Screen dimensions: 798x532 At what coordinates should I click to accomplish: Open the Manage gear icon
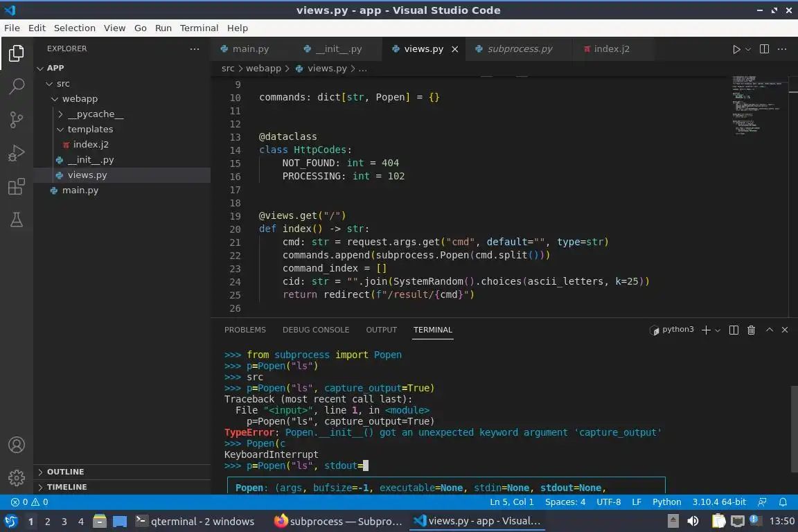(x=17, y=478)
